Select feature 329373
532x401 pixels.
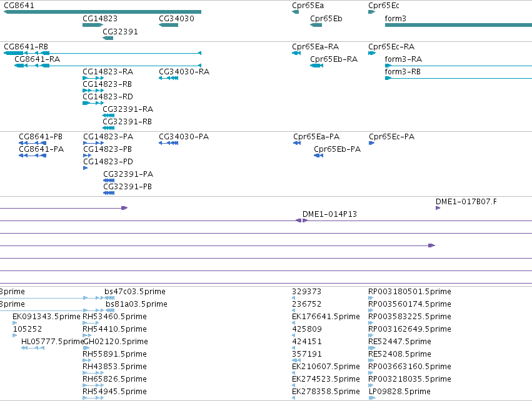pyautogui.click(x=293, y=298)
